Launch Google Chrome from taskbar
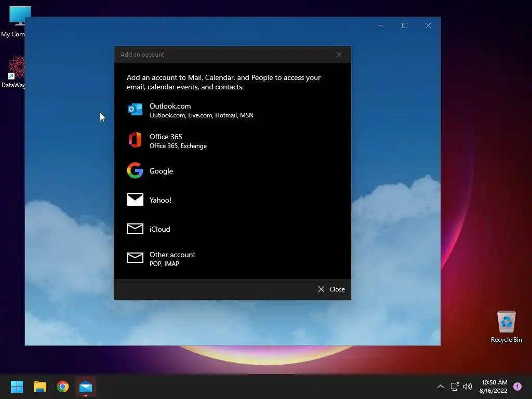Image resolution: width=532 pixels, height=399 pixels. coord(62,387)
